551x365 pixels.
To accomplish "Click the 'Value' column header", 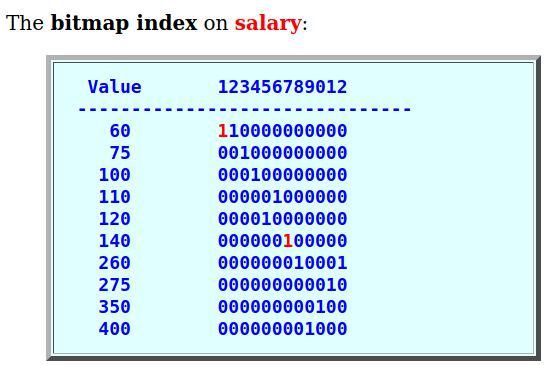I will click(x=115, y=87).
